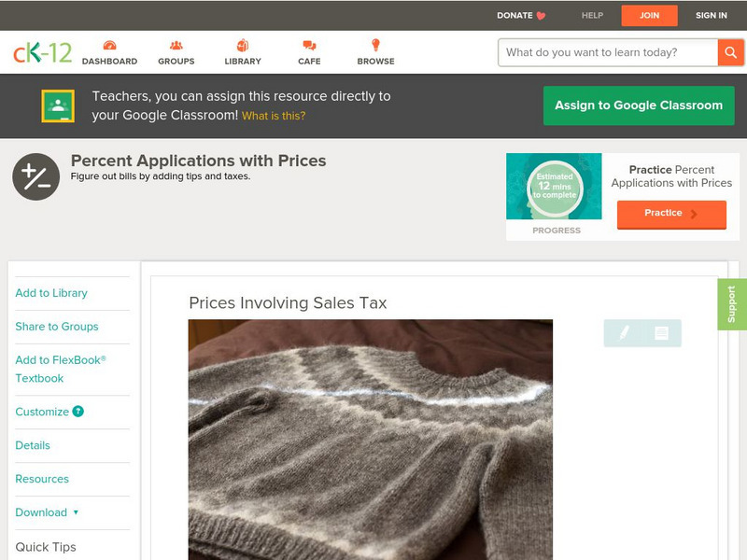Open the Browse menu
747x560 pixels.
[x=375, y=47]
